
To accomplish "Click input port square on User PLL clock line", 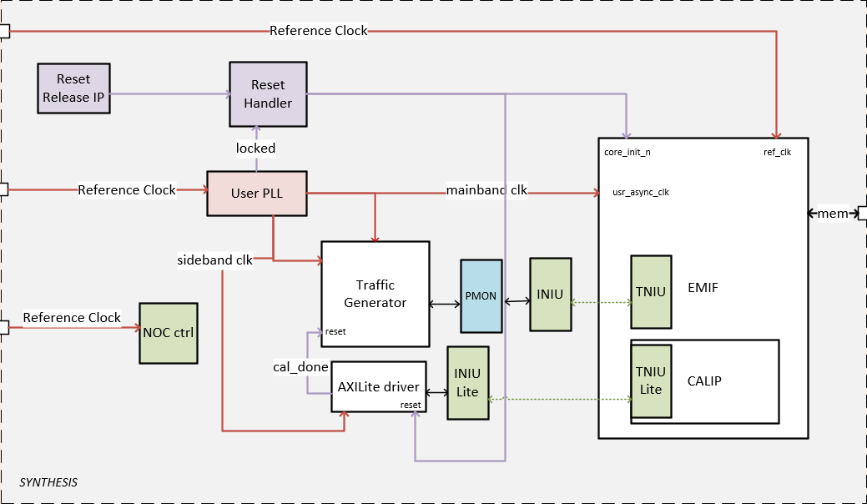I will click(4, 189).
